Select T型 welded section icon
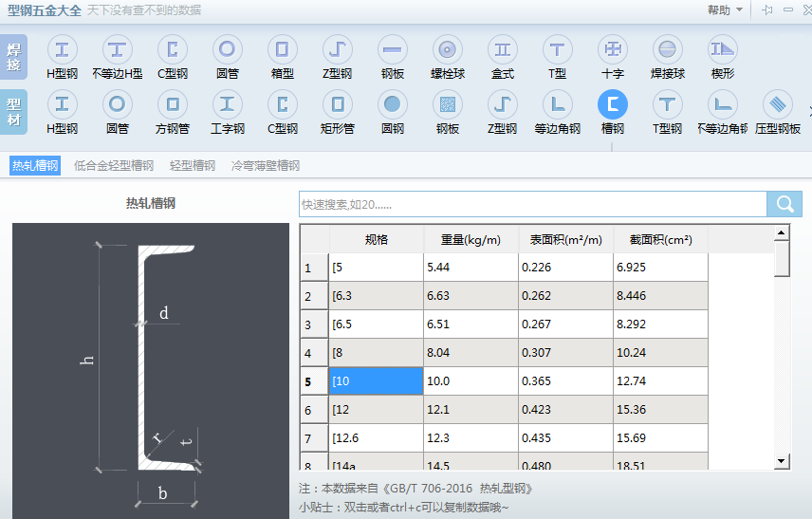 pos(557,49)
